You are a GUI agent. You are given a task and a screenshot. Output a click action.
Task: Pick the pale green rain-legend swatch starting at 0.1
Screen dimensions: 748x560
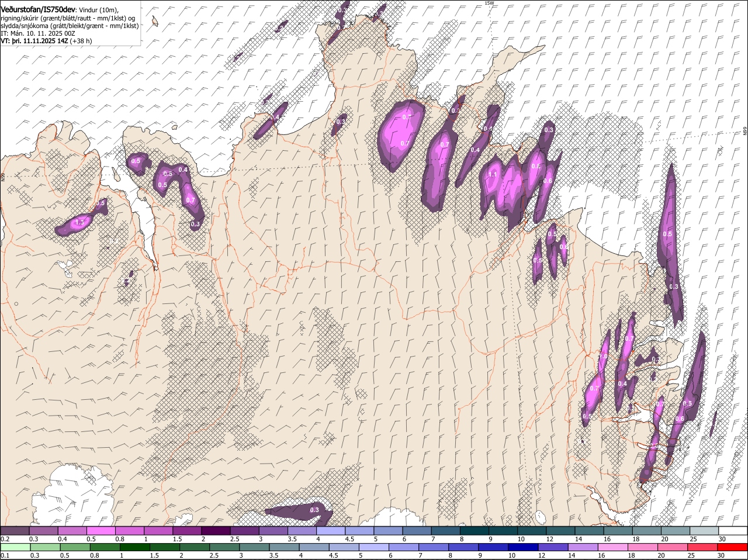15,547
